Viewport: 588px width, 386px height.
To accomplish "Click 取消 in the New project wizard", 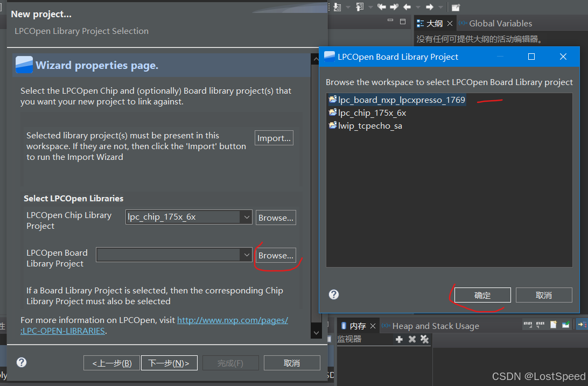I will (292, 363).
